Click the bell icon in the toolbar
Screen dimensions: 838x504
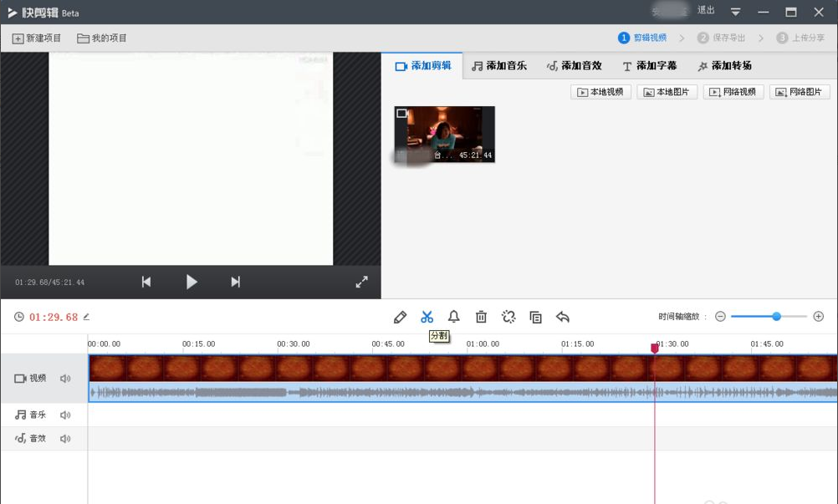click(453, 317)
